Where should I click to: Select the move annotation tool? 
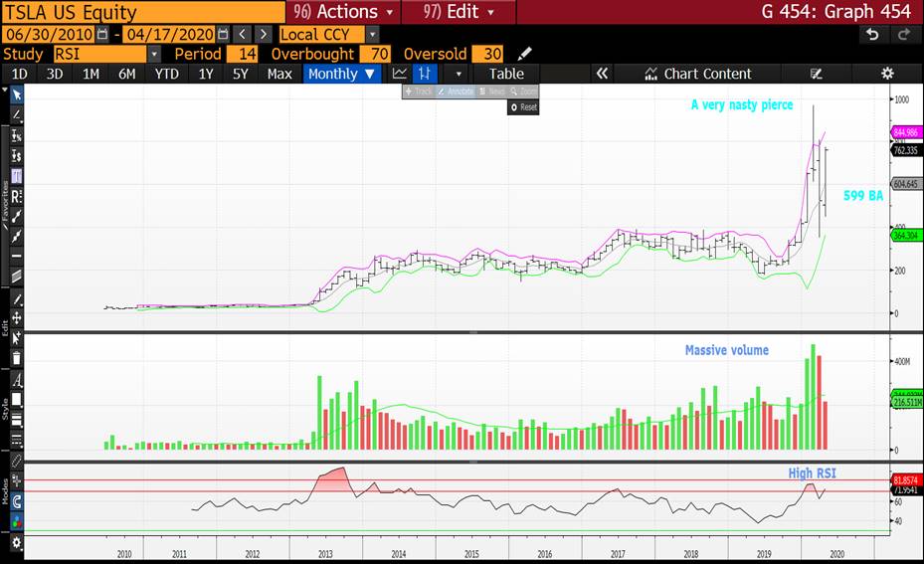point(17,318)
